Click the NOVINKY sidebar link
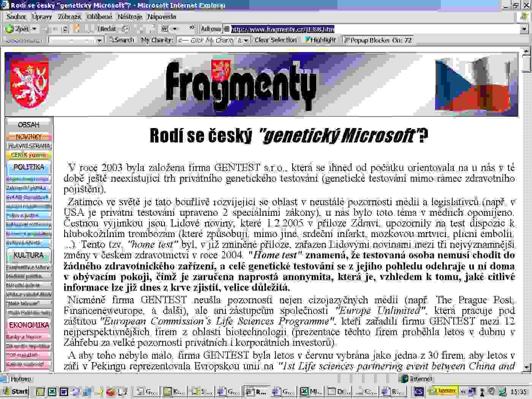 tap(28, 136)
